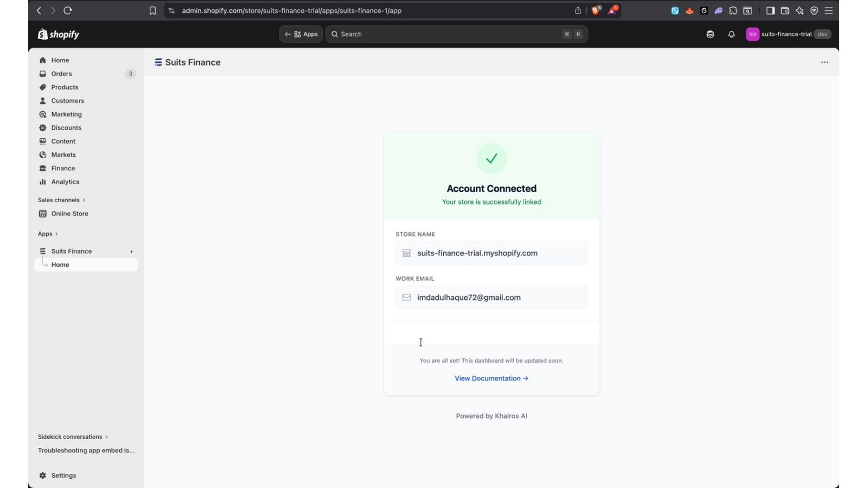
Task: Click the View Documentation link
Action: click(492, 378)
